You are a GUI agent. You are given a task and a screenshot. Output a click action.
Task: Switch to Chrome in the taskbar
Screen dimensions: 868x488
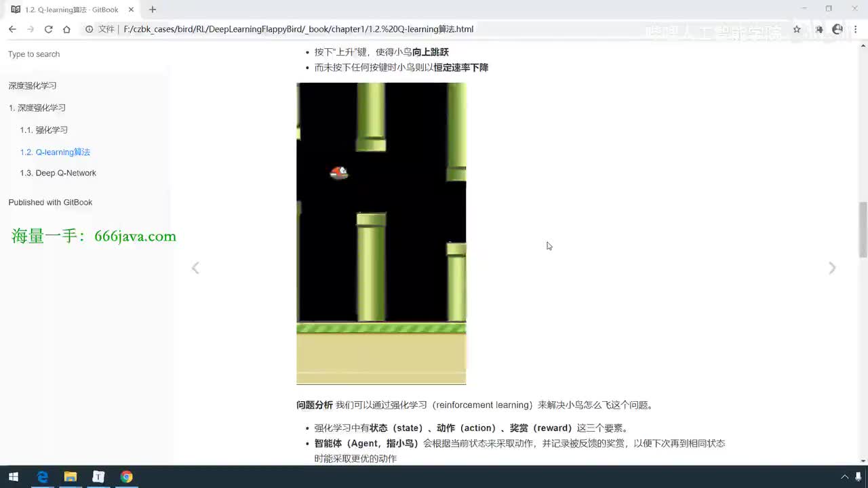coord(126,476)
